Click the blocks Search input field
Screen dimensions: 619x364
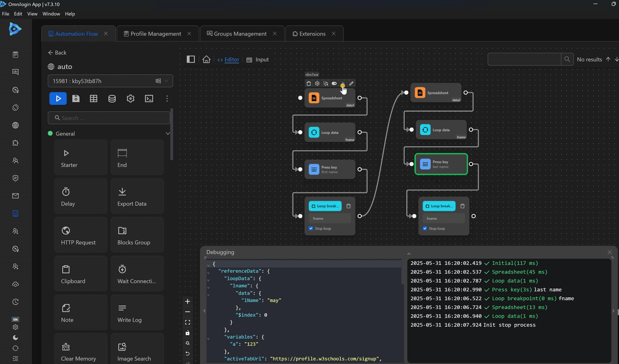click(109, 118)
